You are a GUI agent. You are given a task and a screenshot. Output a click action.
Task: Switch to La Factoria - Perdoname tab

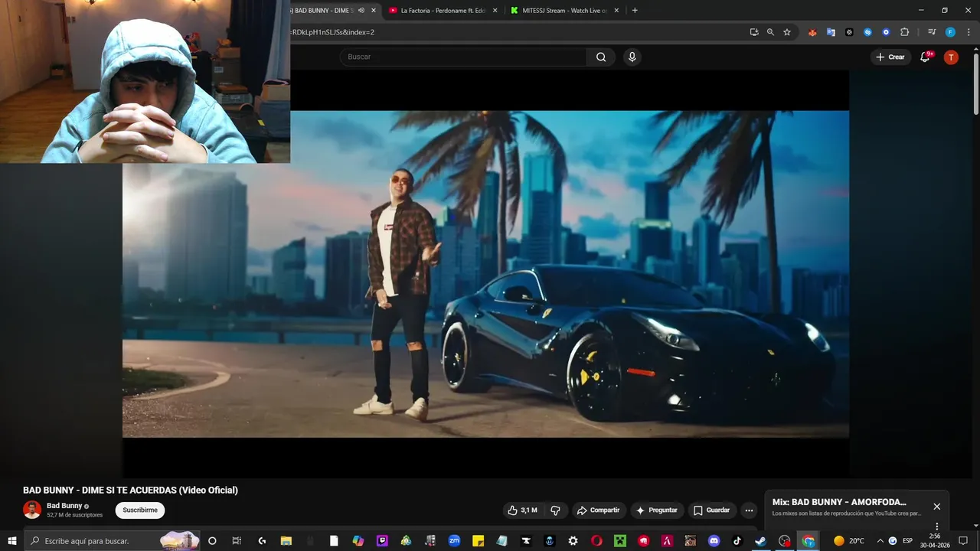click(442, 11)
